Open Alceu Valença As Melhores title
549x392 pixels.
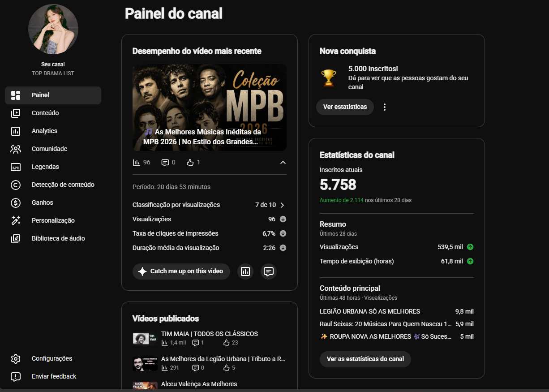[x=199, y=384]
